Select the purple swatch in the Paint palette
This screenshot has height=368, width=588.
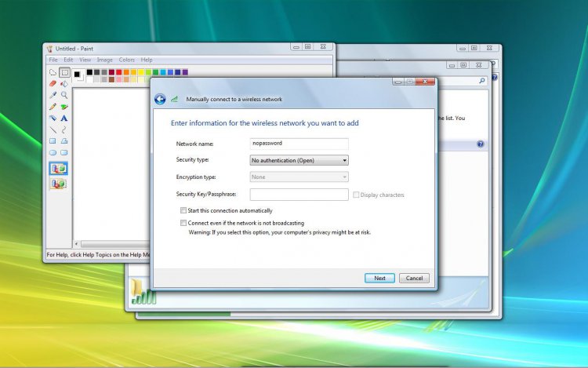click(185, 72)
